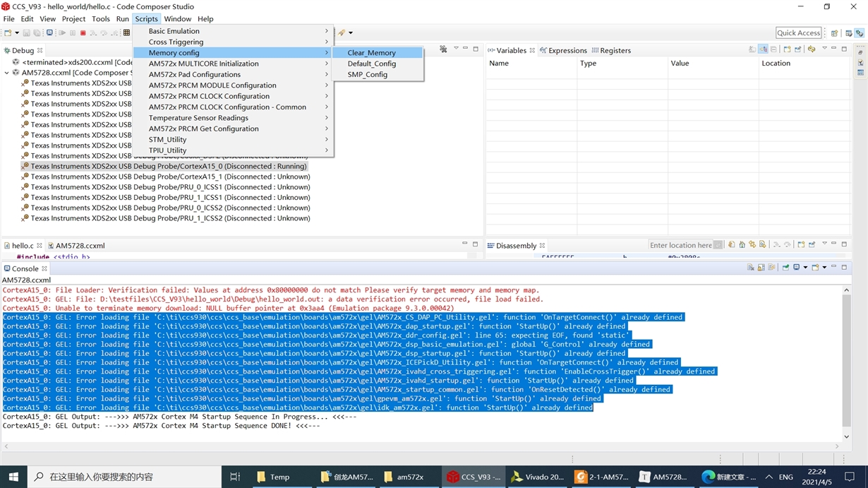Click Display Selected Console icon
Screen dimensions: 868x488
coord(796,267)
